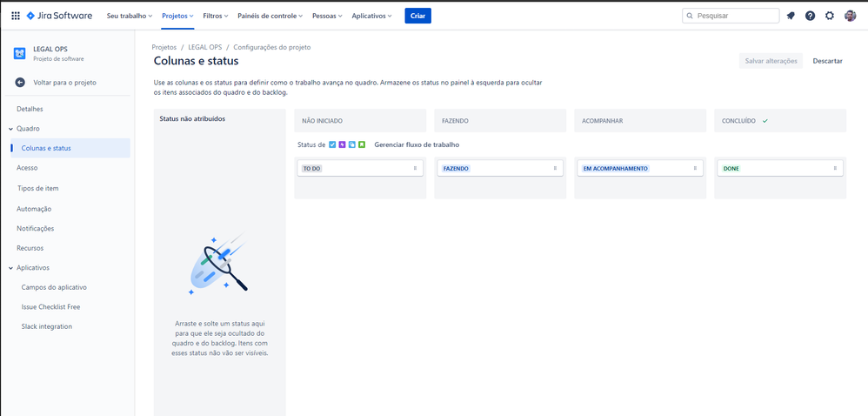Open the Projetos dropdown menu
This screenshot has height=416, width=868.
click(177, 16)
